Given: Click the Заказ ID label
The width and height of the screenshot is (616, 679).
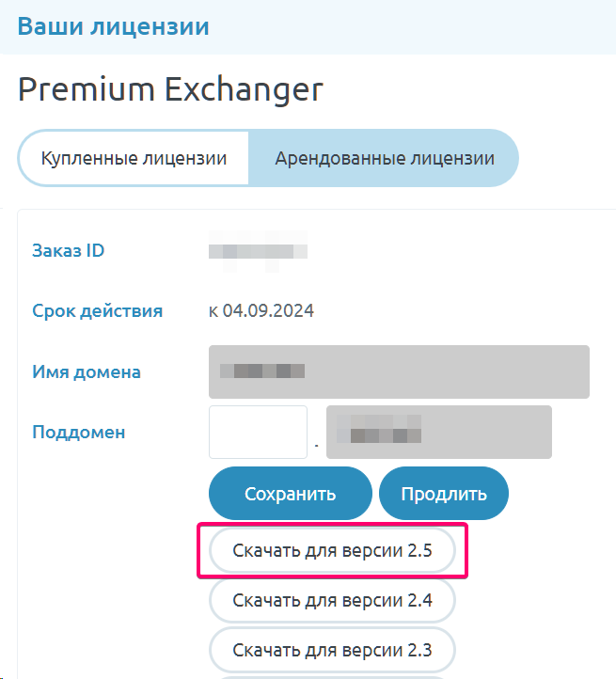Looking at the screenshot, I should coord(68,250).
